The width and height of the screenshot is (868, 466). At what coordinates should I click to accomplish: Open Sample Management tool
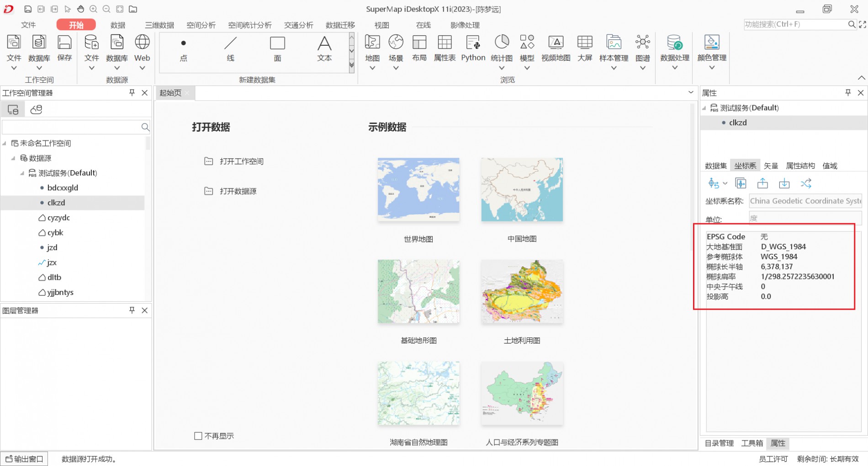click(614, 48)
